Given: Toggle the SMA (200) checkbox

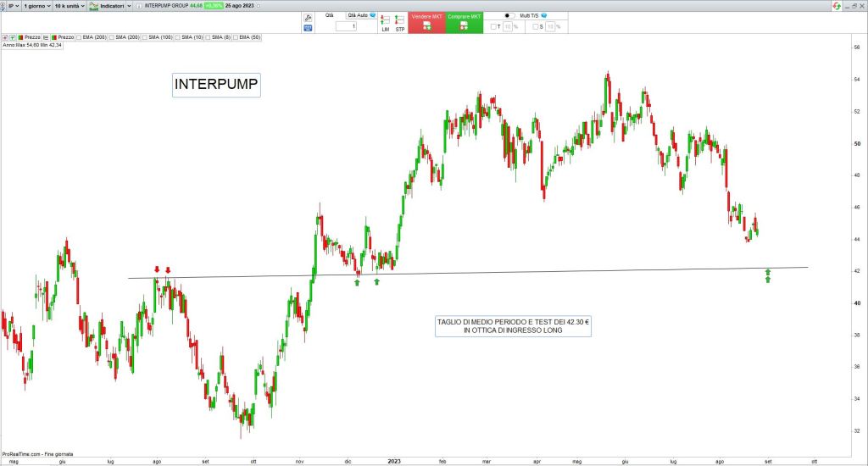Looking at the screenshot, I should 112,37.
